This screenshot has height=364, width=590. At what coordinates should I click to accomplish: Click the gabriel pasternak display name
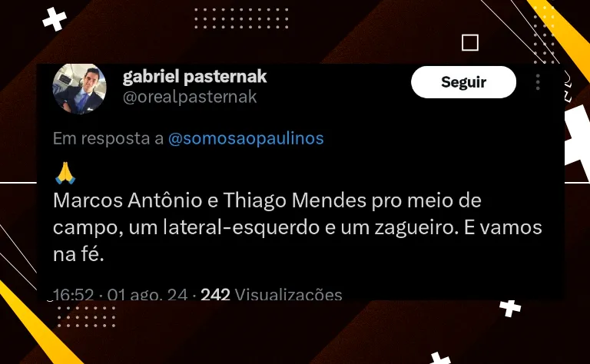click(194, 76)
